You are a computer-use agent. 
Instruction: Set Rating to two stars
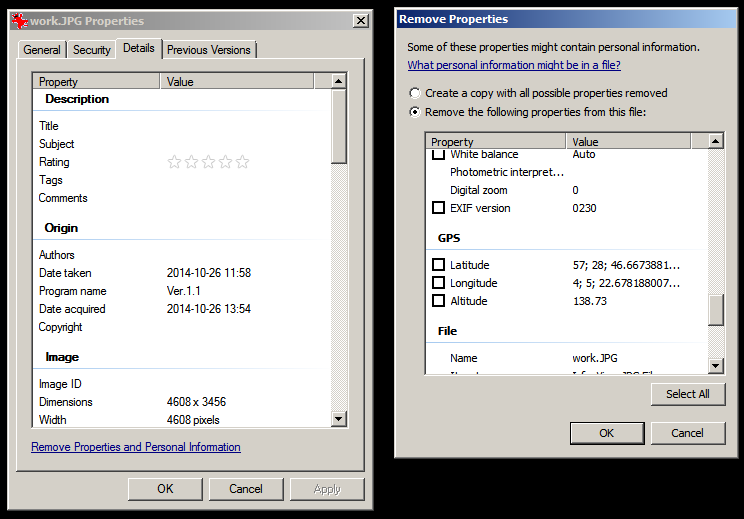(191, 162)
